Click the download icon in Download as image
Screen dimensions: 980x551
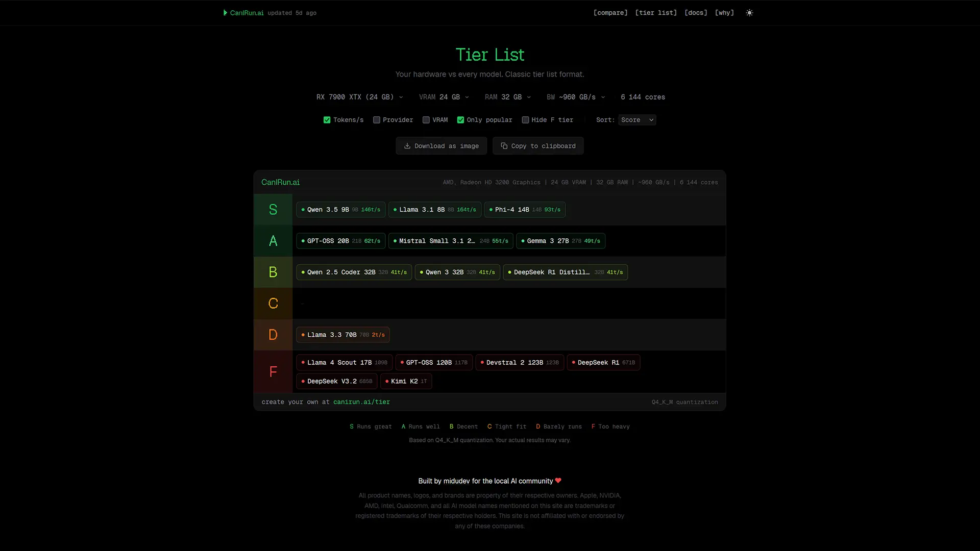(x=407, y=146)
